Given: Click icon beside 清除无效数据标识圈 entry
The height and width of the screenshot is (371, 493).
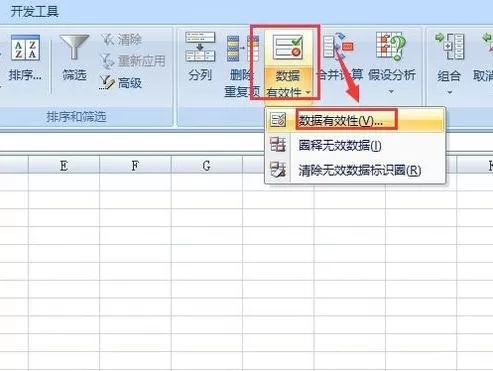Looking at the screenshot, I should click(x=278, y=170).
